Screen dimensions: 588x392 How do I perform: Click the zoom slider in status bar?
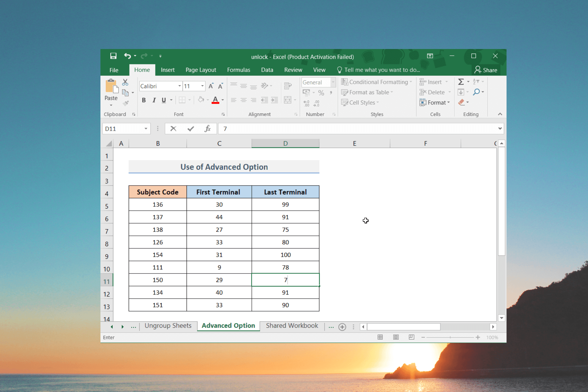pyautogui.click(x=450, y=337)
